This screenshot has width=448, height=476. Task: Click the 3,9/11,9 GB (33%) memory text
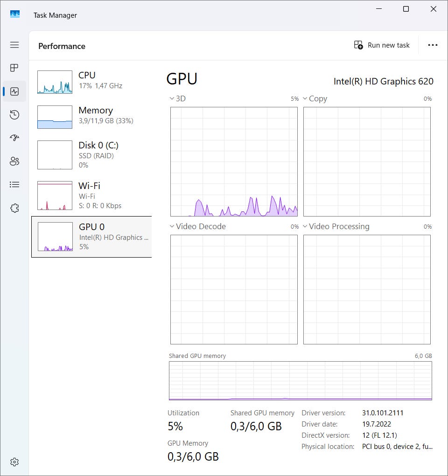pos(106,121)
